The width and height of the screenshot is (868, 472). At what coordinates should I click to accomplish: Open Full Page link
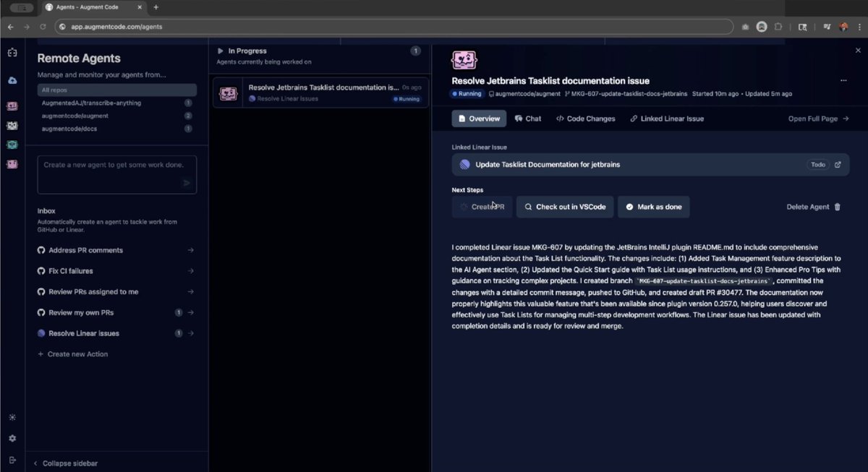[819, 119]
